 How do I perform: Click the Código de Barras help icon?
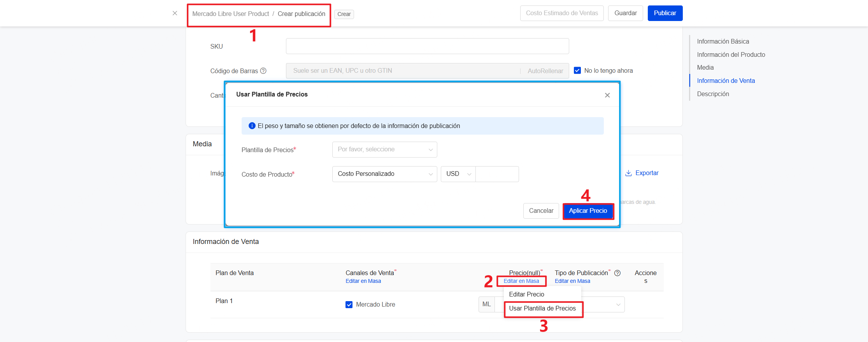pos(263,71)
